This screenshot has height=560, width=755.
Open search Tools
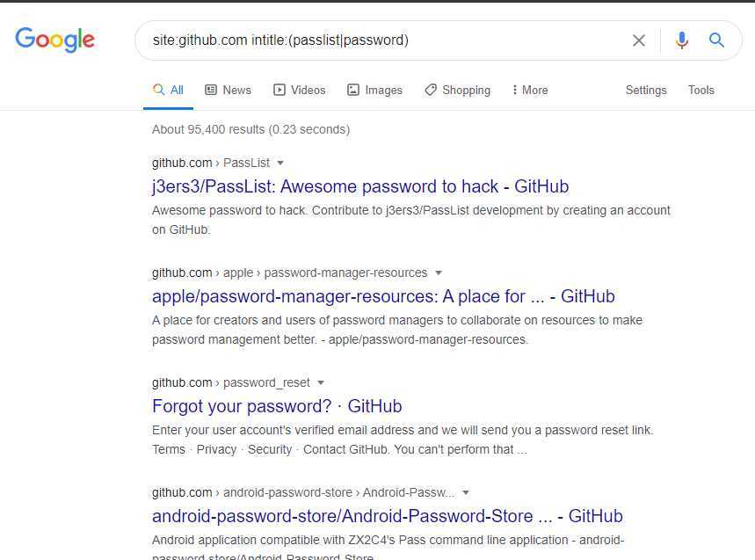[x=701, y=90]
